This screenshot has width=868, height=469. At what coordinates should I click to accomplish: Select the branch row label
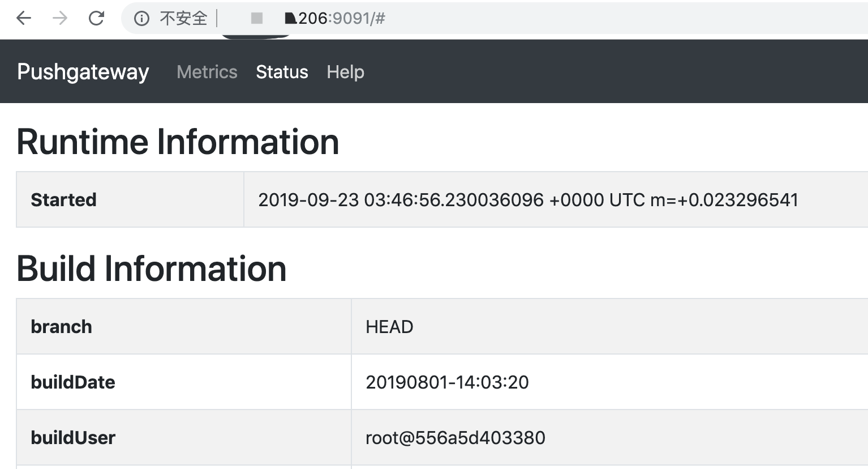pyautogui.click(x=61, y=327)
